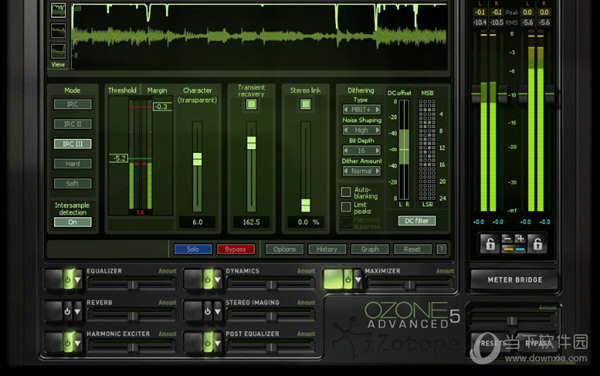Toggle the Transient recovery enable switch
Screen dimensions: 600x376
click(x=251, y=104)
